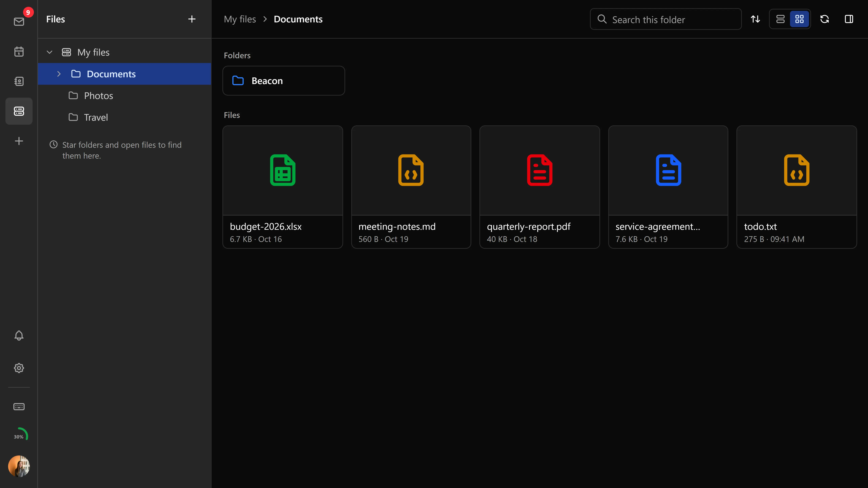Select the service-agreement file icon
This screenshot has height=488, width=868.
tap(668, 170)
